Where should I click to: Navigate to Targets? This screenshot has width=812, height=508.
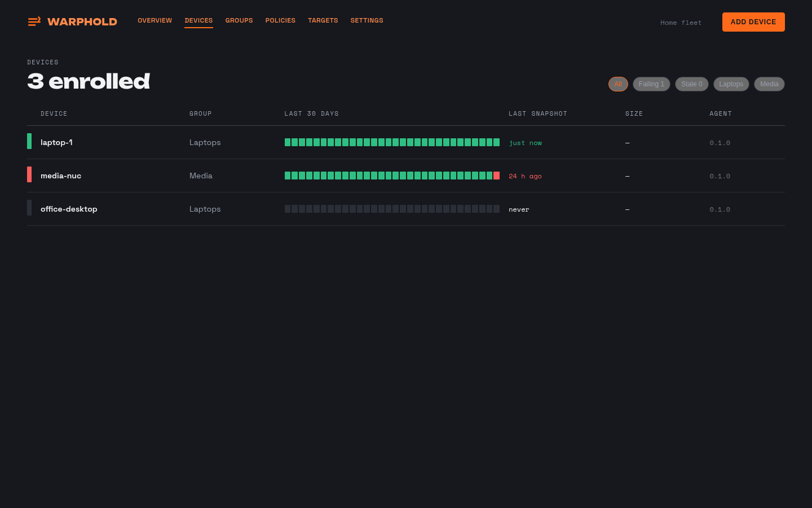click(323, 20)
